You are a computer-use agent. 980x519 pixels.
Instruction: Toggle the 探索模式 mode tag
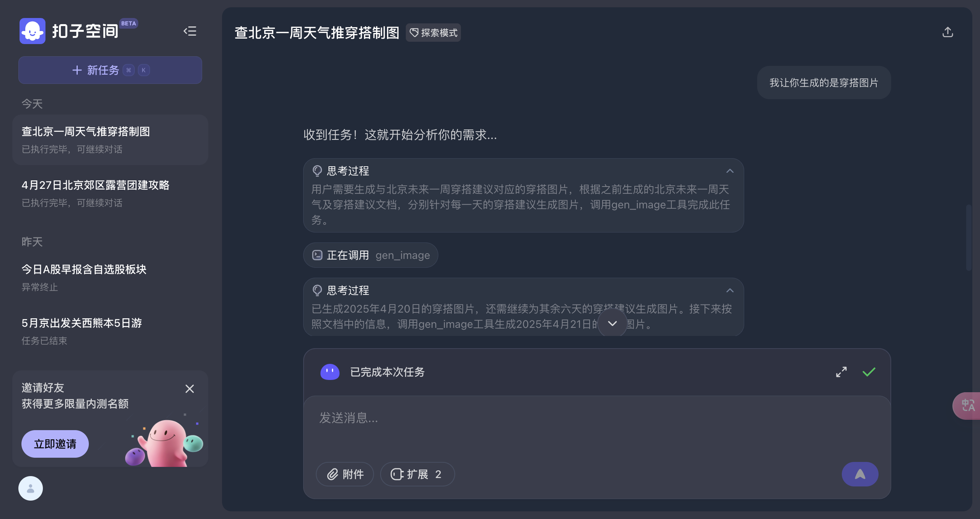pyautogui.click(x=433, y=33)
